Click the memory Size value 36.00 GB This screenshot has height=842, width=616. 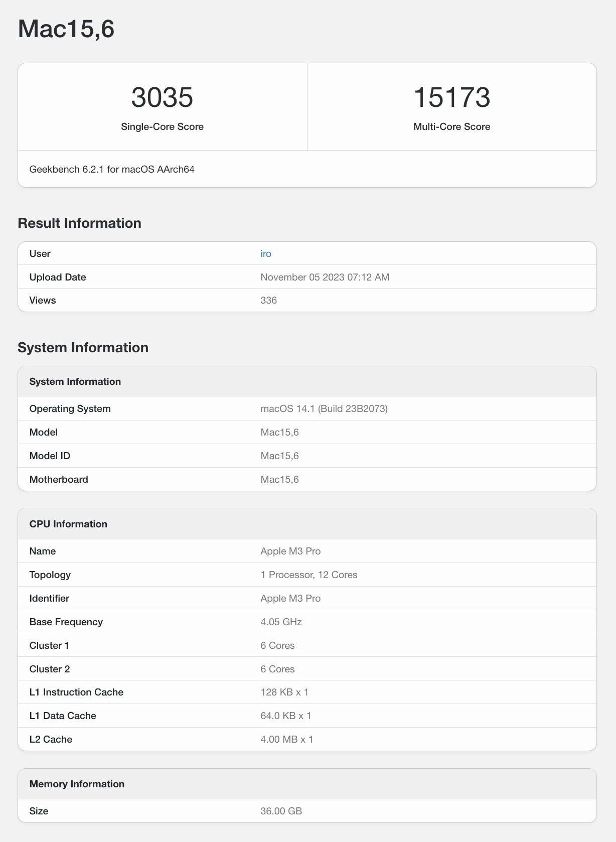coord(281,811)
